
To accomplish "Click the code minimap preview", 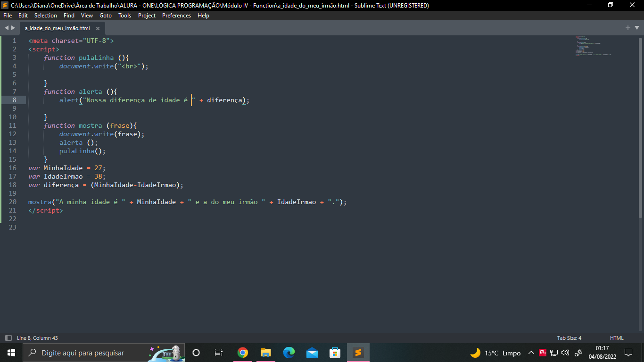I will (x=593, y=46).
